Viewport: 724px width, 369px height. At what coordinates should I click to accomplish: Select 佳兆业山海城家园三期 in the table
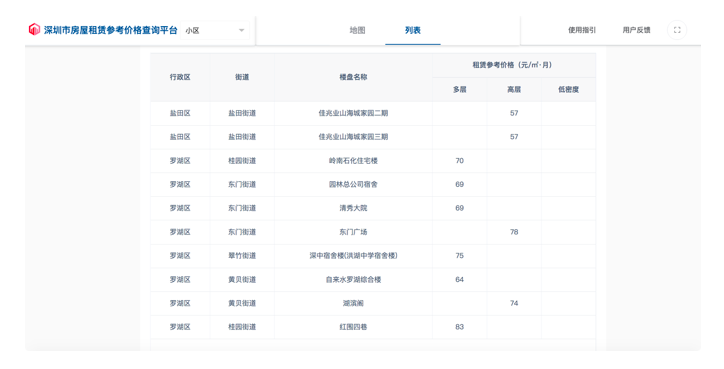353,137
